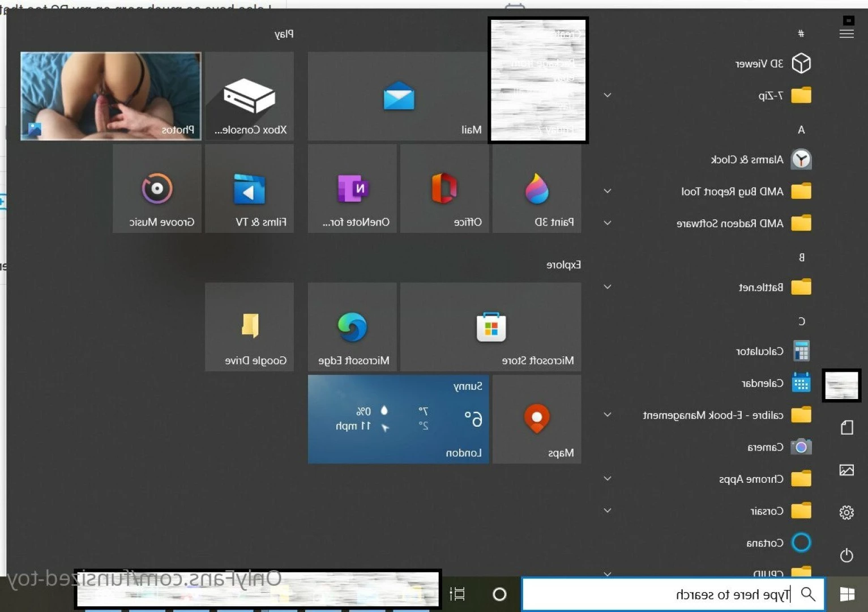Expand the Chrome Apps chevron

point(608,479)
